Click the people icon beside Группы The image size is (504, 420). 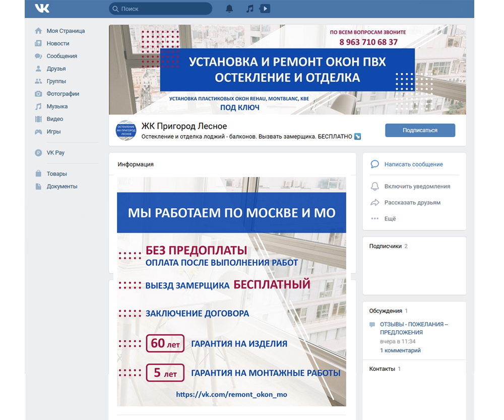coord(38,81)
